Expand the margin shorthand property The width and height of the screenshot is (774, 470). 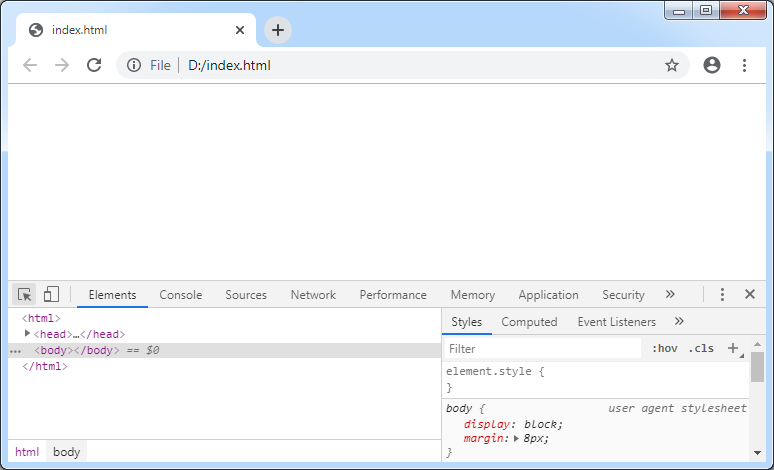pyautogui.click(x=517, y=438)
